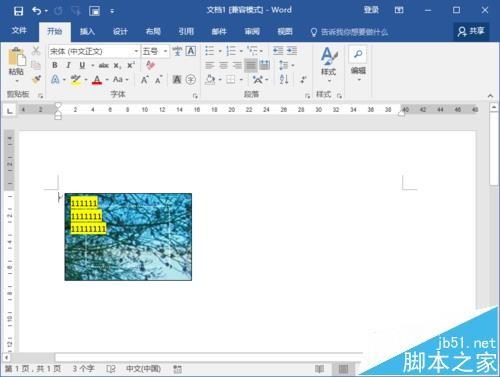Decrease font size button
This screenshot has height=377, width=500.
point(158,80)
